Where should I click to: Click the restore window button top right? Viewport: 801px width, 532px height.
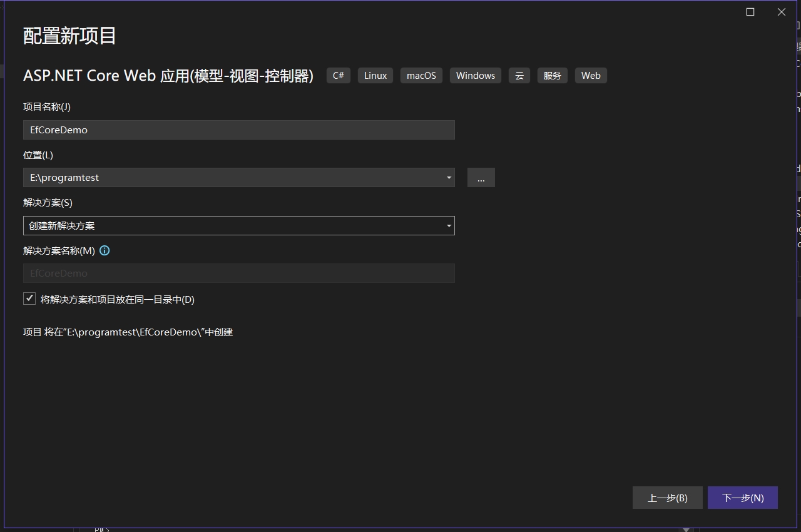coord(750,12)
